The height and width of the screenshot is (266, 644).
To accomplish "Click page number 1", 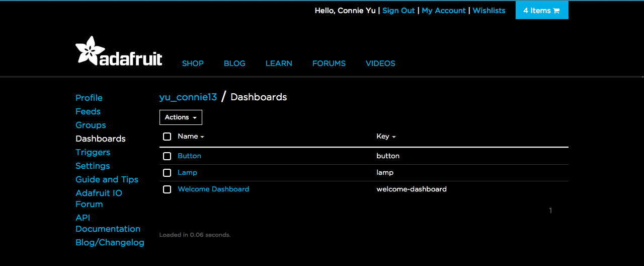I will (550, 211).
